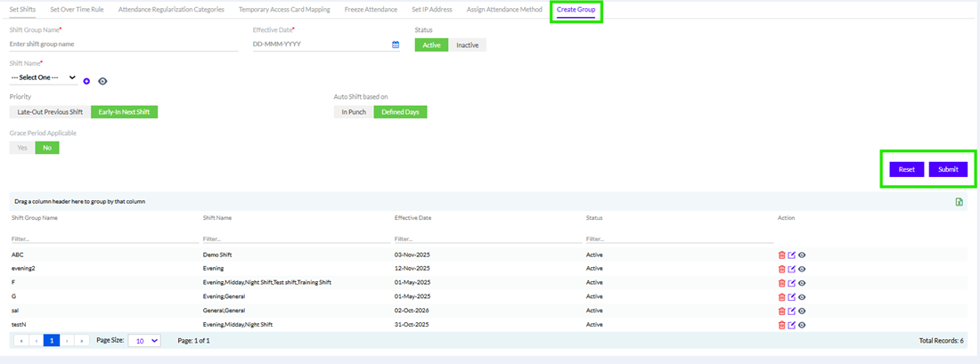Open the Set Over Time Rule tab
The width and height of the screenshot is (980, 364).
[77, 10]
